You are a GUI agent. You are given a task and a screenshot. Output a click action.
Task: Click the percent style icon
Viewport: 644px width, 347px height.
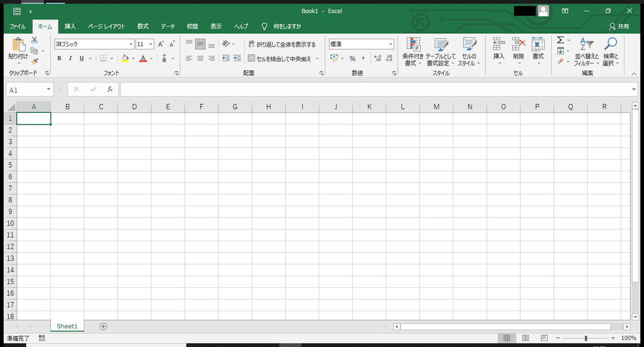(x=353, y=59)
